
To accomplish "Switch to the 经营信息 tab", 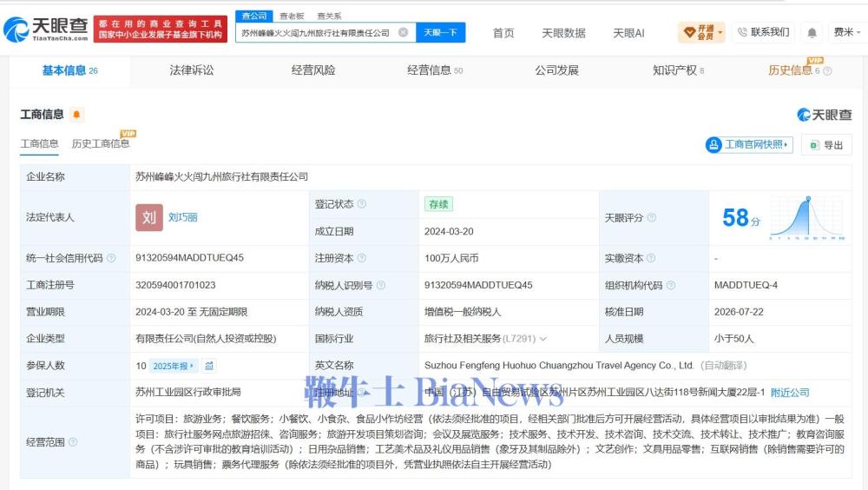I will [435, 70].
